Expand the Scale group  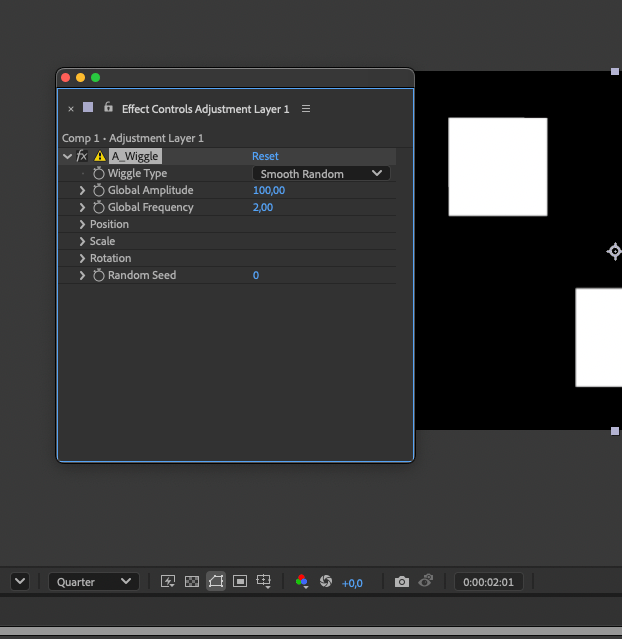pos(82,241)
